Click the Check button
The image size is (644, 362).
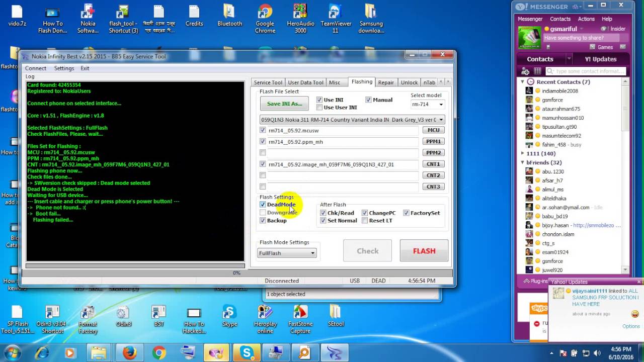[x=367, y=251]
